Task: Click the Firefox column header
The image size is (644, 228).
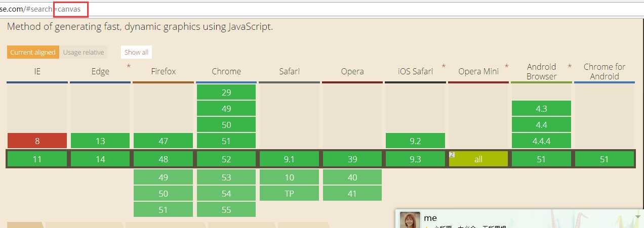Action: [163, 71]
